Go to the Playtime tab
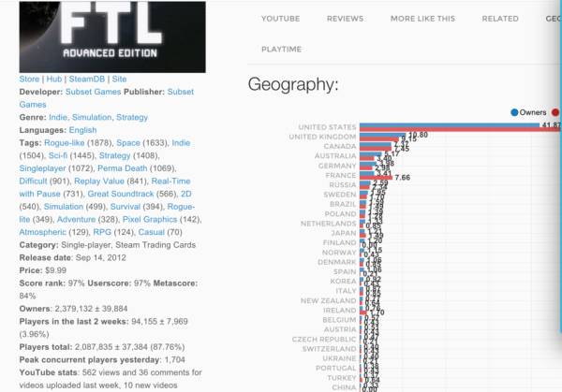This screenshot has width=562, height=392. coord(283,49)
